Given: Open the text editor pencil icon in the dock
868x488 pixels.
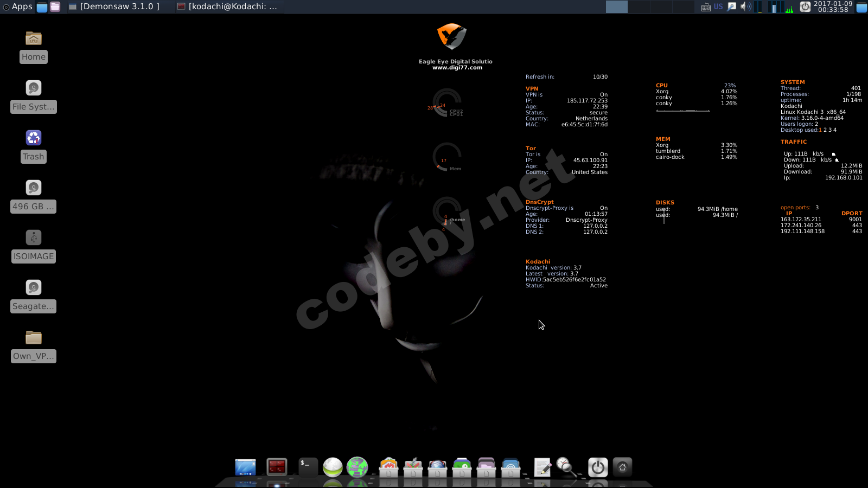Looking at the screenshot, I should pyautogui.click(x=542, y=466).
